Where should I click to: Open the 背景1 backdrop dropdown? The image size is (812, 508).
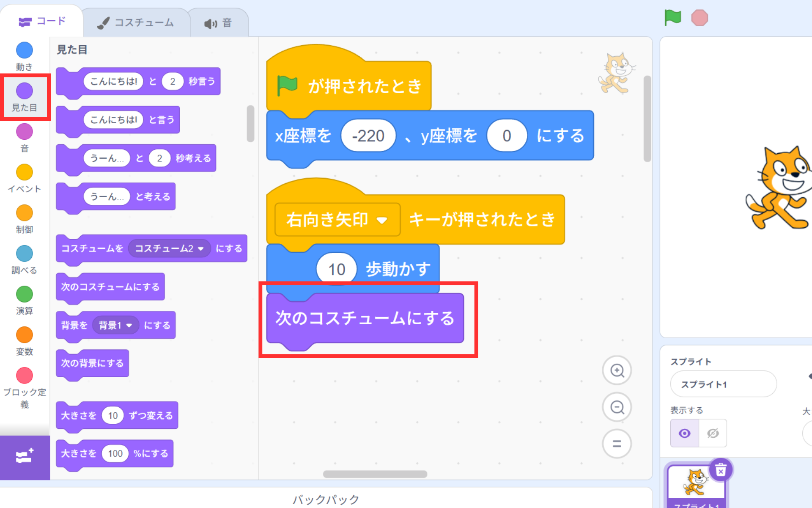click(129, 325)
